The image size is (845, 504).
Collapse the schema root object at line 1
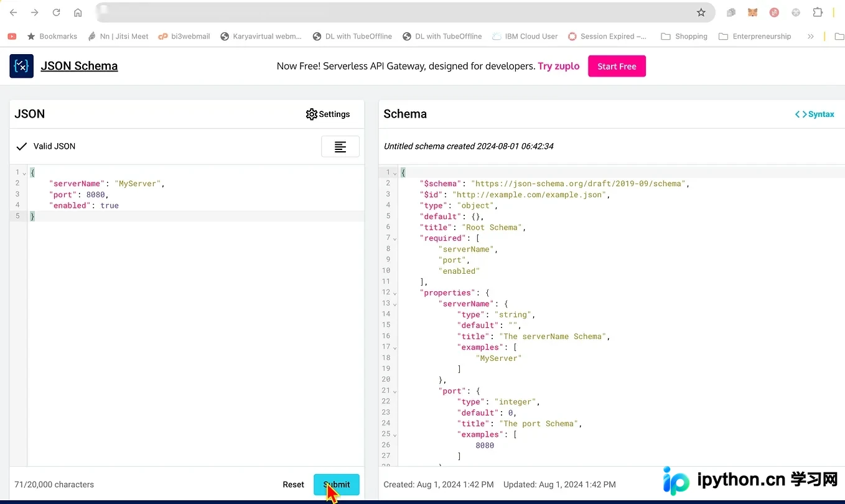pos(394,173)
